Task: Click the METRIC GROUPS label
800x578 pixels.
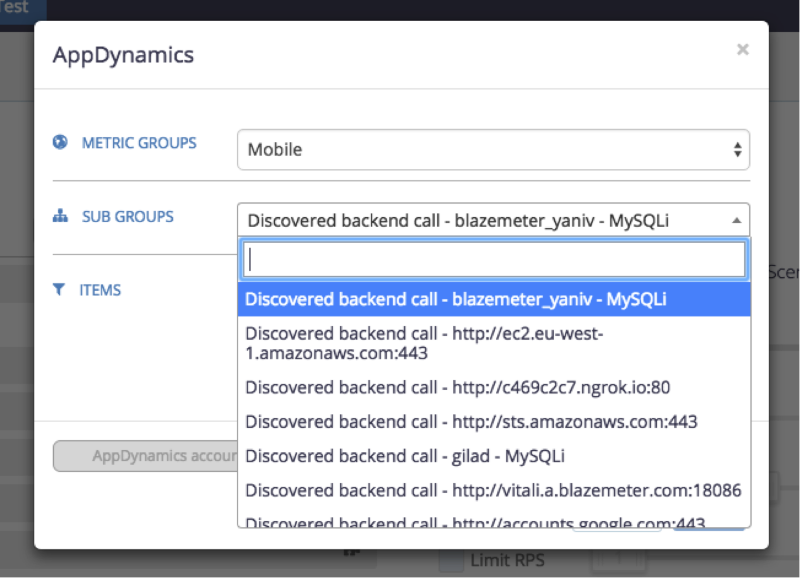Action: point(139,143)
